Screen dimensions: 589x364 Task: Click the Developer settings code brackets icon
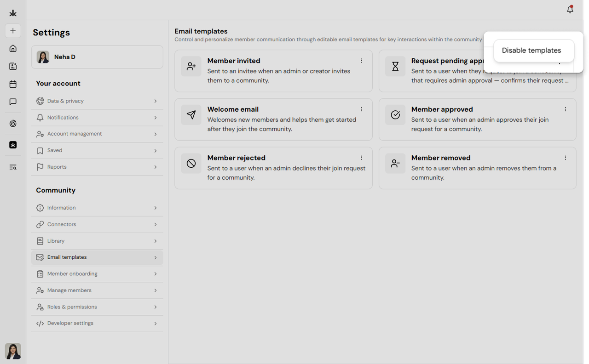point(40,324)
